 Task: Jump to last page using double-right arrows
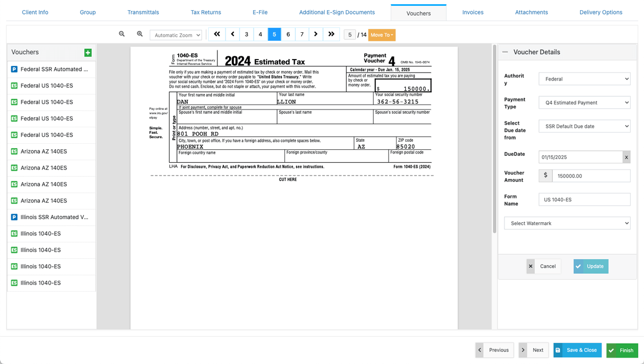(x=331, y=34)
